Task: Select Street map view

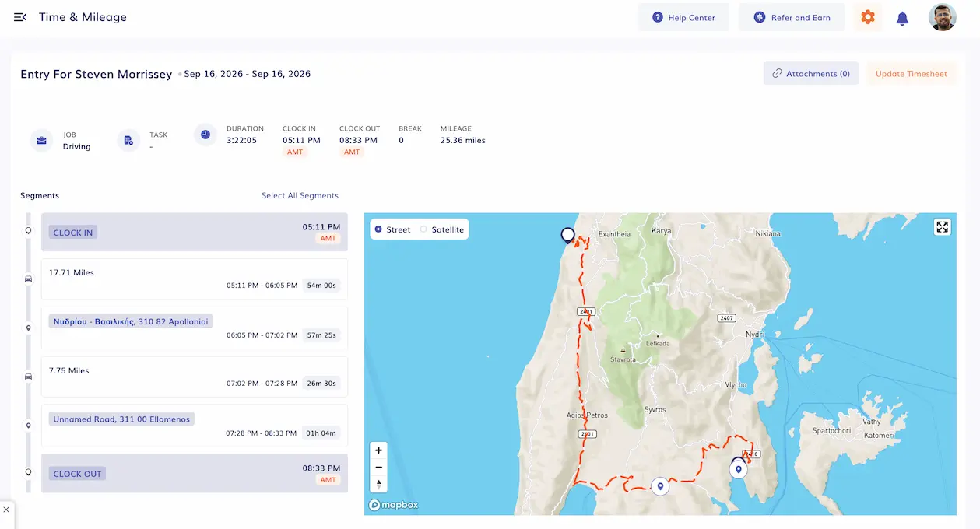Action: (x=392, y=229)
